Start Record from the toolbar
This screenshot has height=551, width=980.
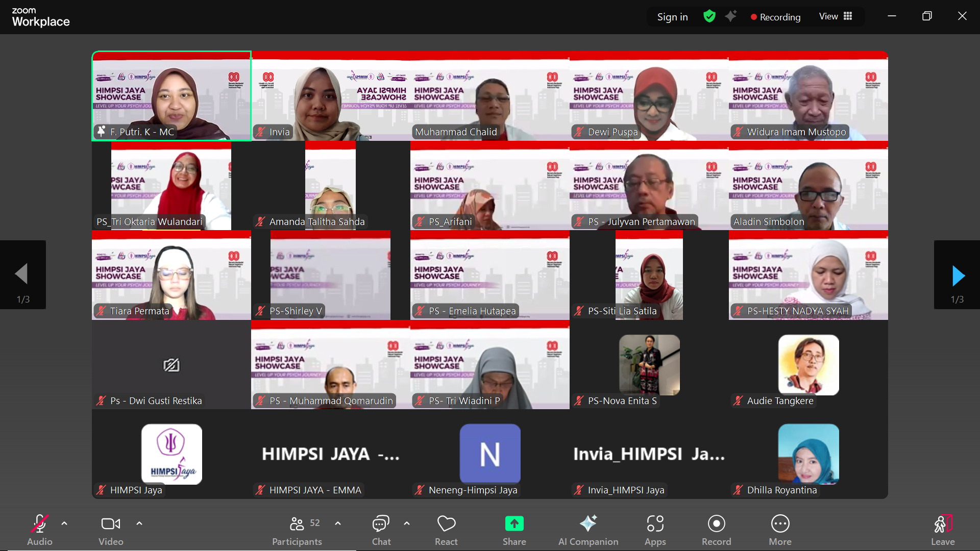point(716,531)
